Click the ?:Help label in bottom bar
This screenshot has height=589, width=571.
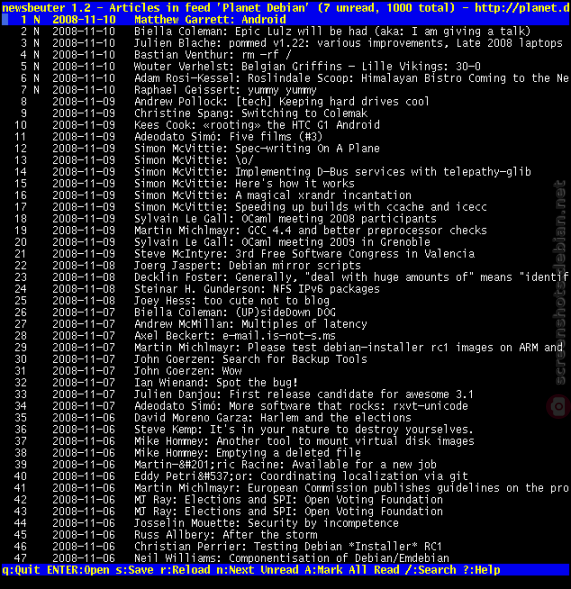click(481, 570)
